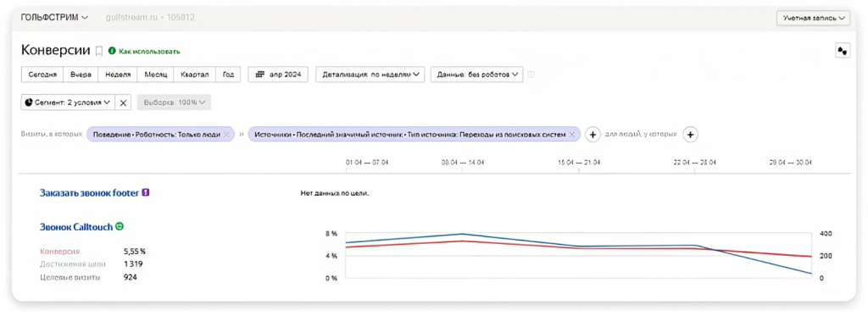This screenshot has height=316, width=868.
Task: Open the Данные: без роботов dropdown
Action: tap(476, 75)
